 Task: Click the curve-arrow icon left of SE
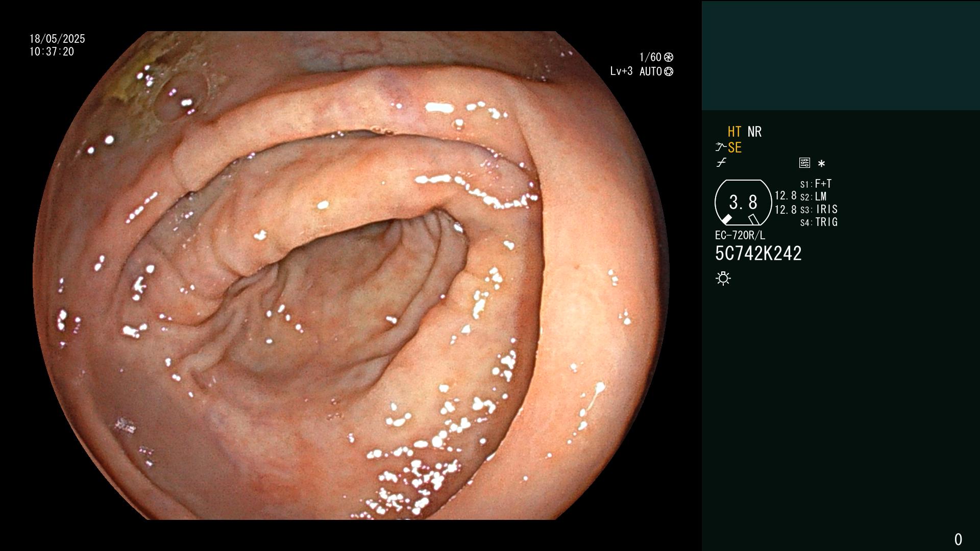[720, 147]
